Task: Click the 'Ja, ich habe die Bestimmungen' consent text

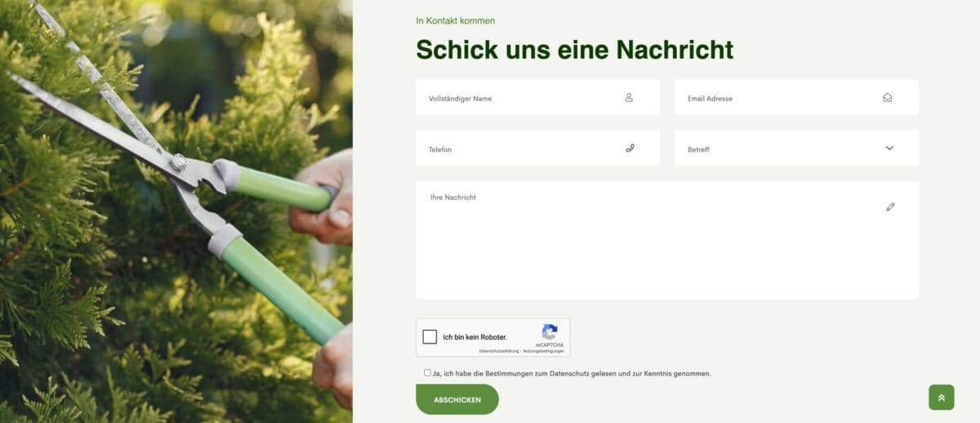Action: [x=572, y=373]
